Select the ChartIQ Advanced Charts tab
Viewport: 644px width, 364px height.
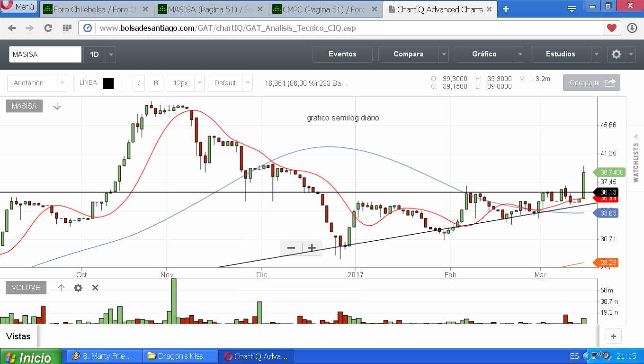pyautogui.click(x=440, y=9)
